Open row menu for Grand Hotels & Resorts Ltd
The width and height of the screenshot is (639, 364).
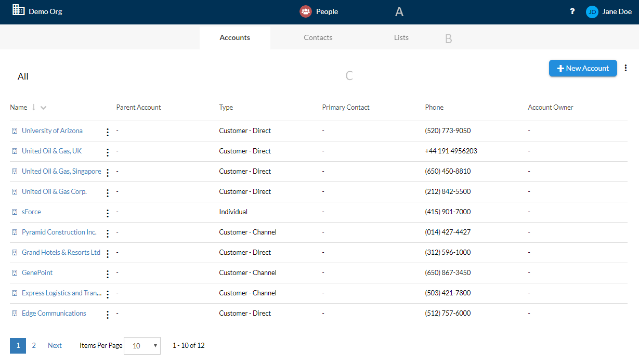click(x=108, y=254)
